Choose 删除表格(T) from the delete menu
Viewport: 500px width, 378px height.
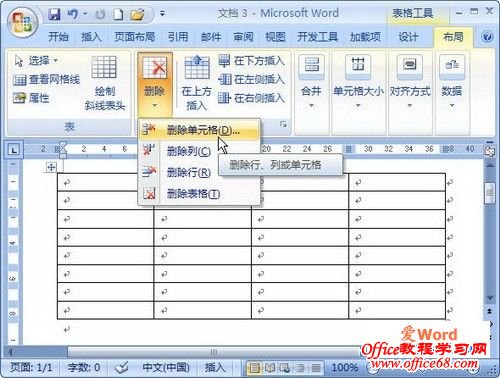pos(199,194)
